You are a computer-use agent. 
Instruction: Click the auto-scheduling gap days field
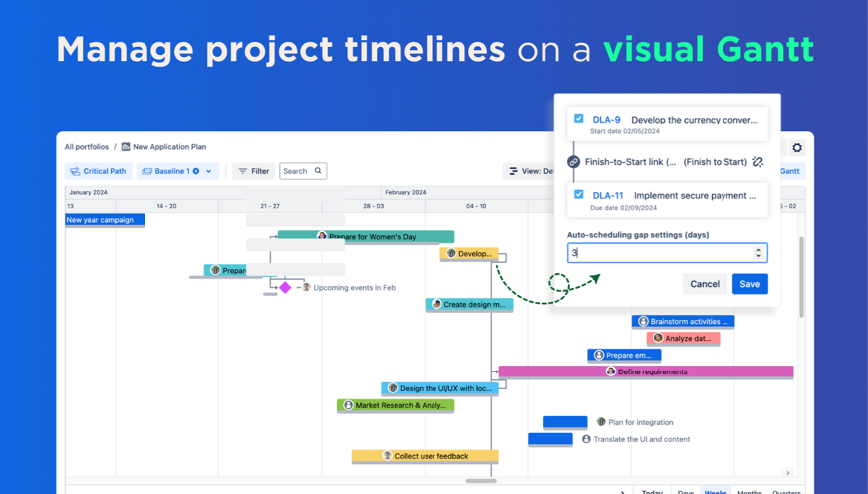667,253
